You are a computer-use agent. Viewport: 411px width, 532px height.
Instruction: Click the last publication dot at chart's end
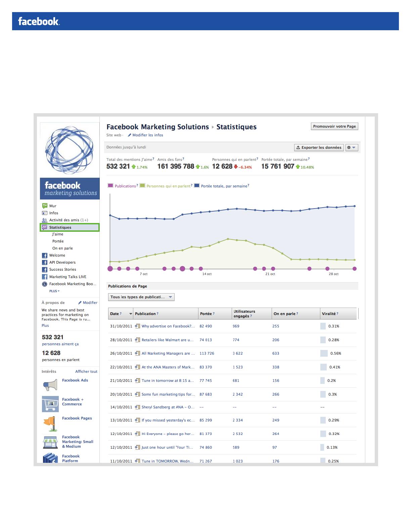(x=355, y=269)
